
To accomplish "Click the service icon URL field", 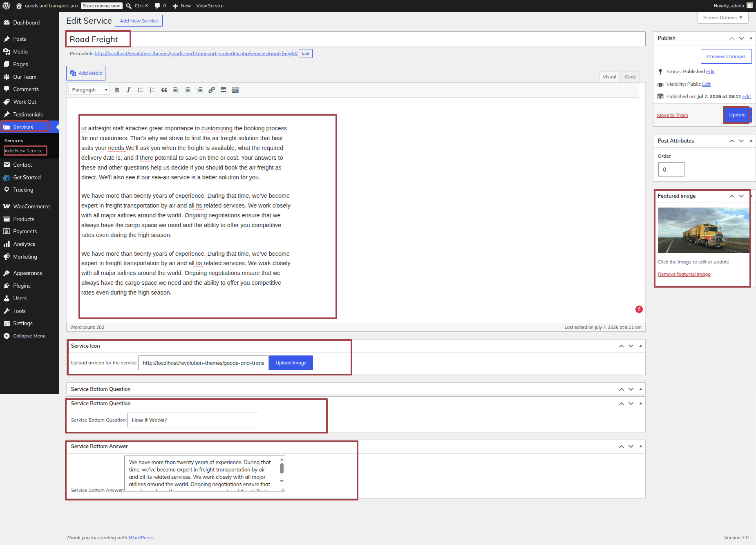I will pyautogui.click(x=203, y=363).
